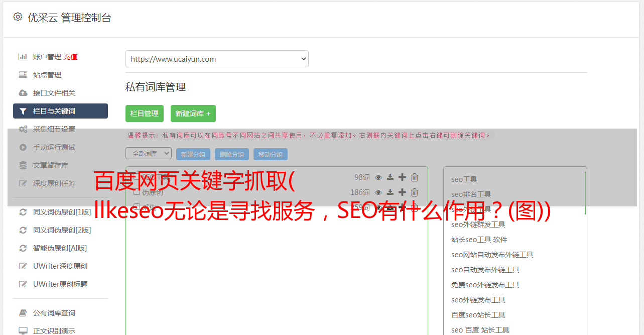The image size is (644, 335).
Task: Click the 删除分组 button
Action: [x=232, y=155]
